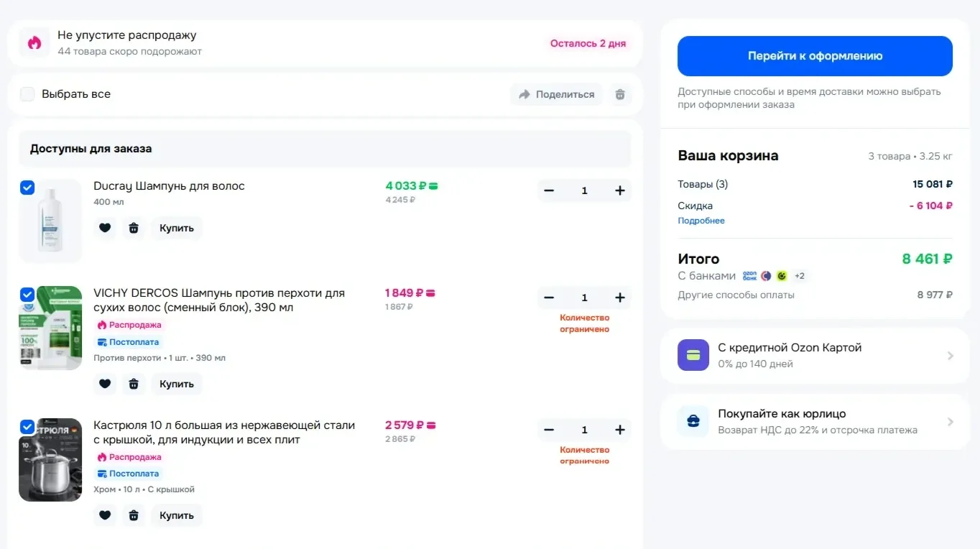Image resolution: width=980 pixels, height=549 pixels.
Task: Click the Не упустите распродажу banner title
Action: pyautogui.click(x=127, y=35)
